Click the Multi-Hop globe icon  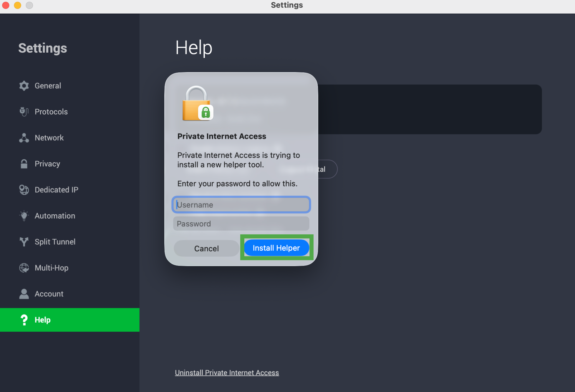coord(24,268)
